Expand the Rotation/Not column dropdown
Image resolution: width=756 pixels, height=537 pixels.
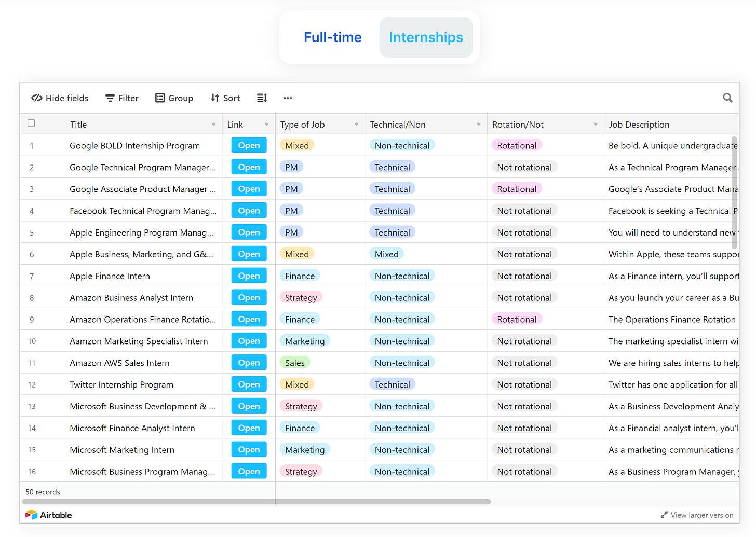coord(596,125)
